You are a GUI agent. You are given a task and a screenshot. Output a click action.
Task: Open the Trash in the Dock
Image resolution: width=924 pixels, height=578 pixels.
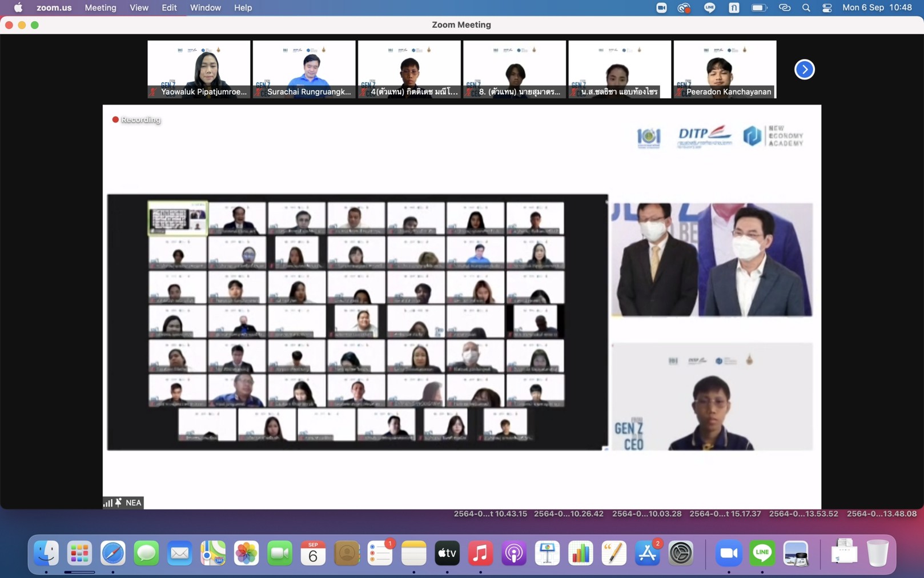(x=877, y=553)
